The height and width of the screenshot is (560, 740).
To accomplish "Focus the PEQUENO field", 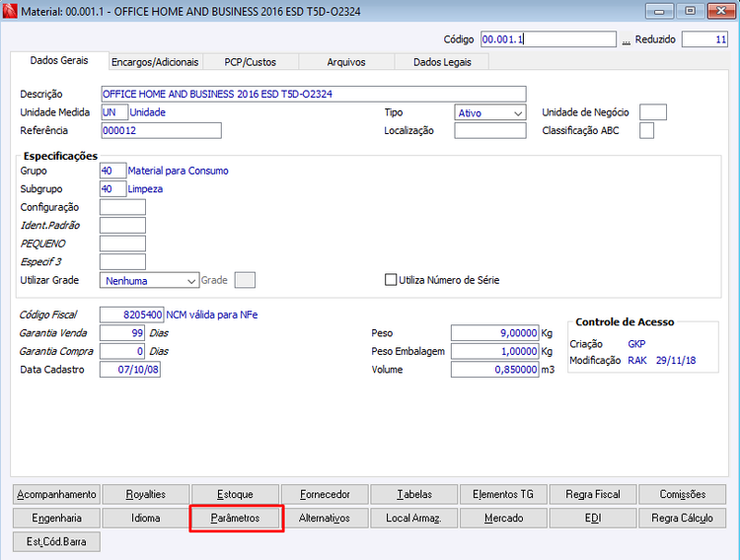I will (x=122, y=244).
